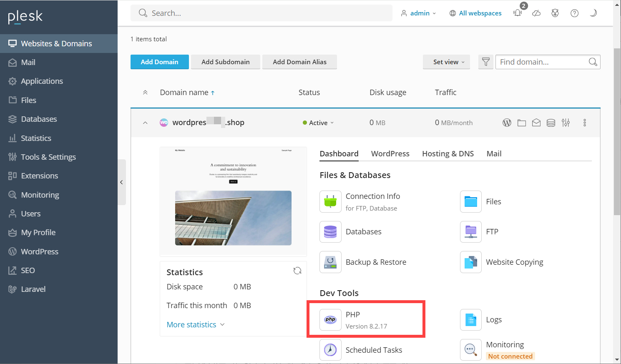Viewport: 621px width, 364px height.
Task: Open the notifications bell icon
Action: point(518,13)
